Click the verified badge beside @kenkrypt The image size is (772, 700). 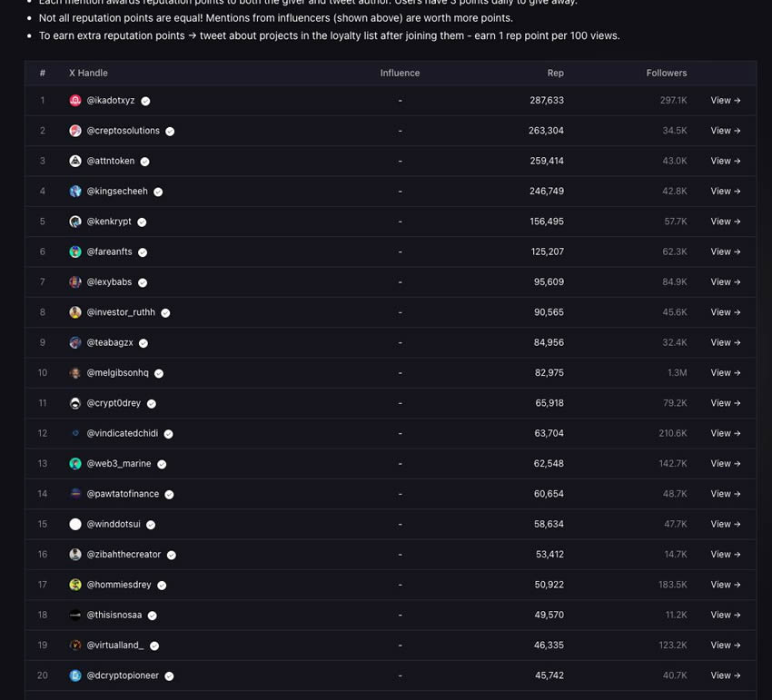point(142,222)
